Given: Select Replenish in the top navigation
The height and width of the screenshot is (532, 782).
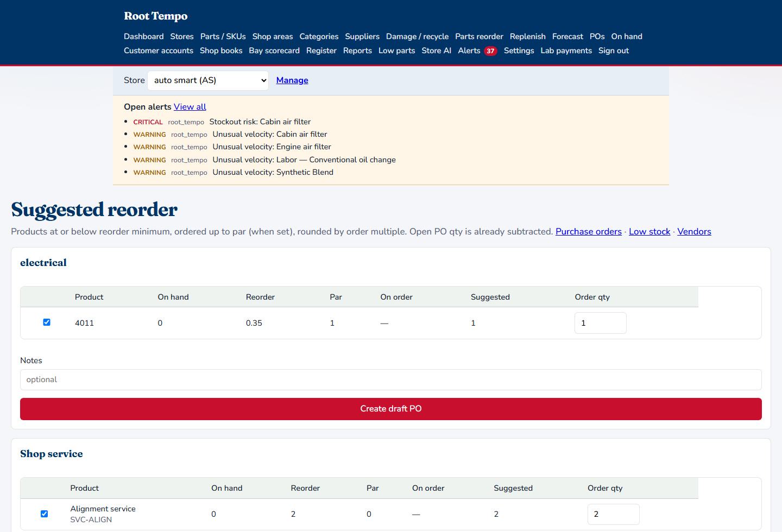Looking at the screenshot, I should click(528, 36).
